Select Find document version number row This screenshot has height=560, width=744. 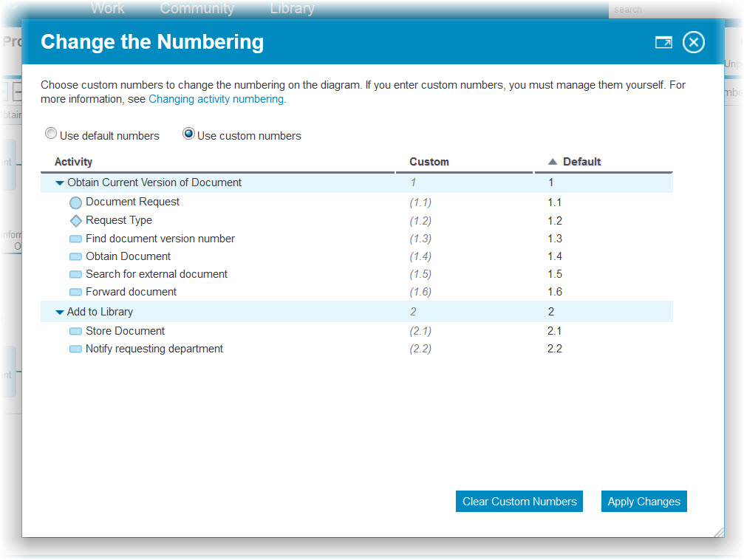[160, 239]
